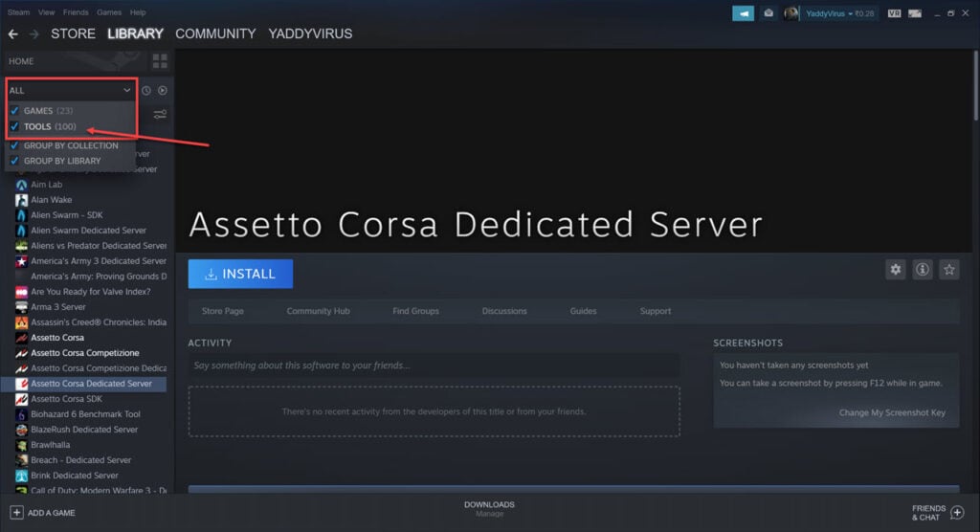Viewport: 980px width, 532px height.
Task: Toggle Group by Library checkbox
Action: click(14, 161)
